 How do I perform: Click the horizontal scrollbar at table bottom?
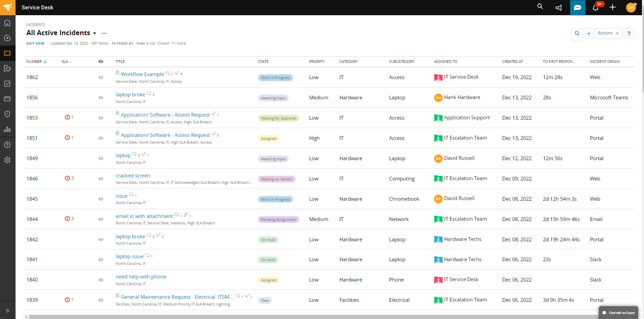click(304, 317)
